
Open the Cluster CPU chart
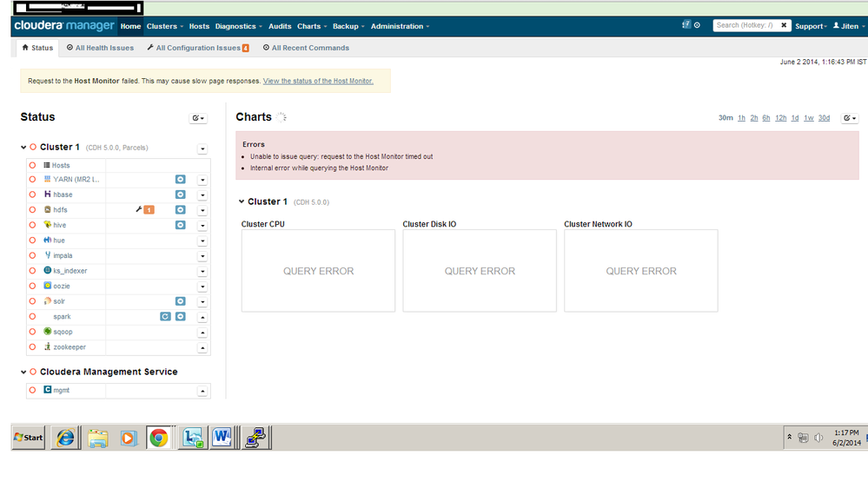click(318, 271)
